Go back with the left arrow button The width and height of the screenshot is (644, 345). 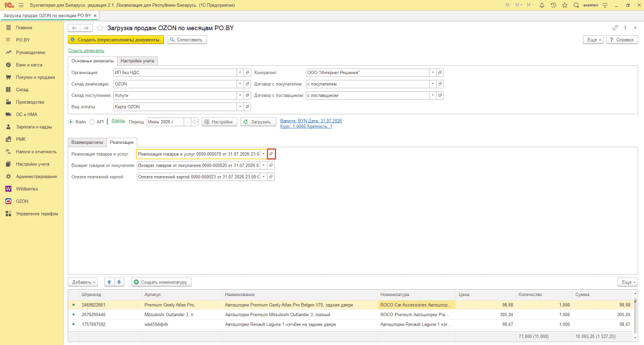coord(74,28)
